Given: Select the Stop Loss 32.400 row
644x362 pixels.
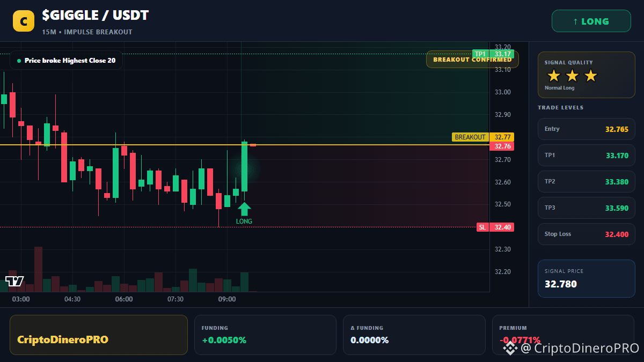Looking at the screenshot, I should pos(586,234).
